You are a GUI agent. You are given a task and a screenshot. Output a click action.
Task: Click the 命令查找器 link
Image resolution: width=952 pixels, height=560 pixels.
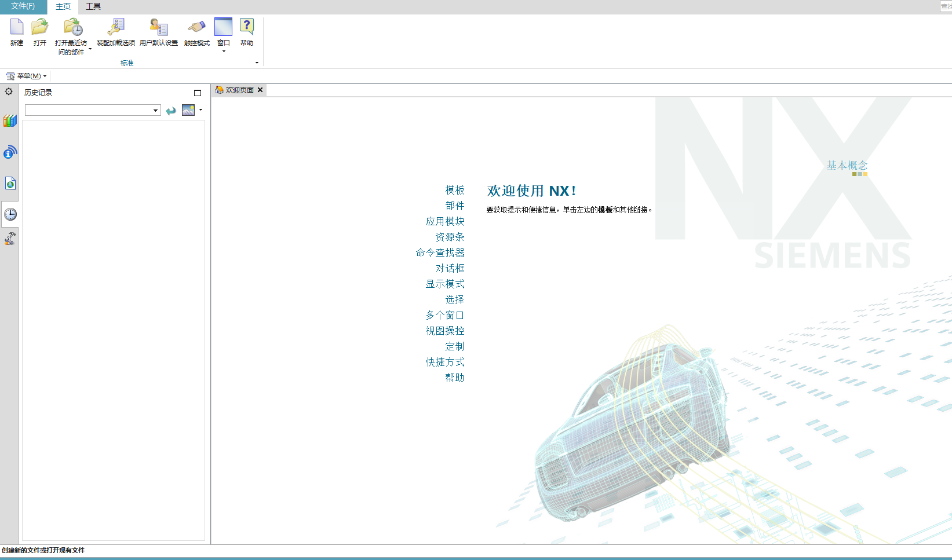pos(440,252)
